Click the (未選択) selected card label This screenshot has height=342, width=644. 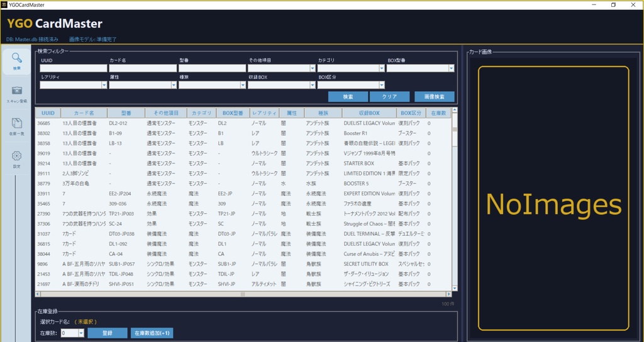tap(86, 322)
